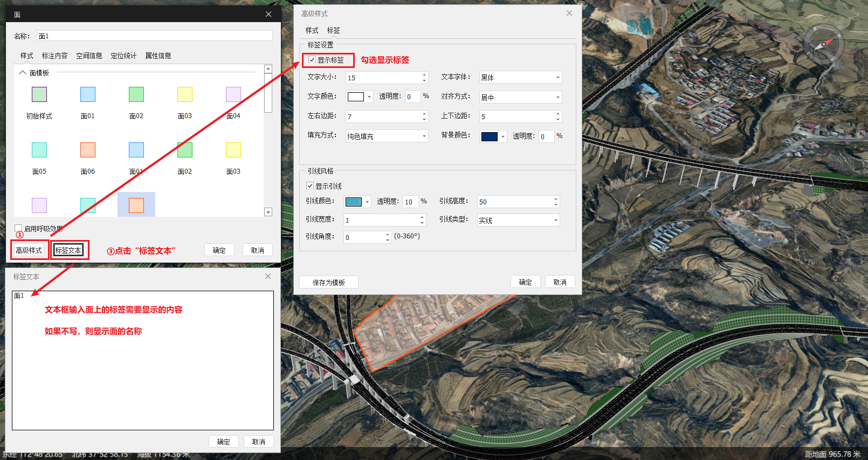Choose the blue 面01 template swatch

coord(88,94)
